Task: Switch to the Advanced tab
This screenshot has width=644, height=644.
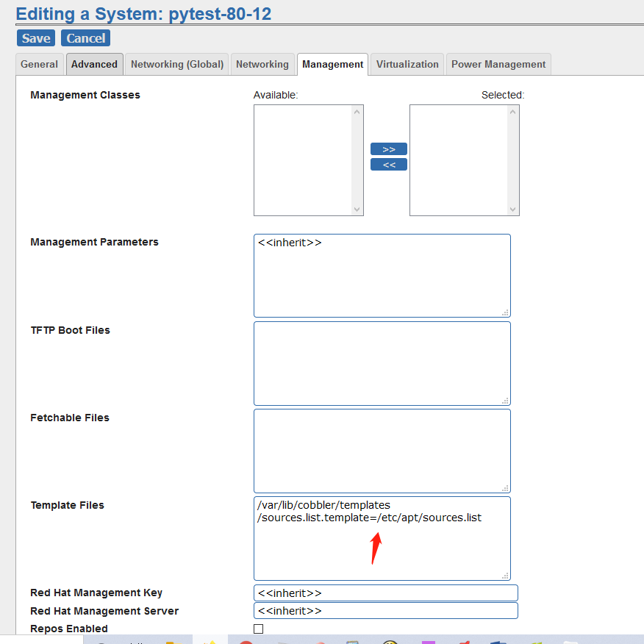Action: click(94, 65)
